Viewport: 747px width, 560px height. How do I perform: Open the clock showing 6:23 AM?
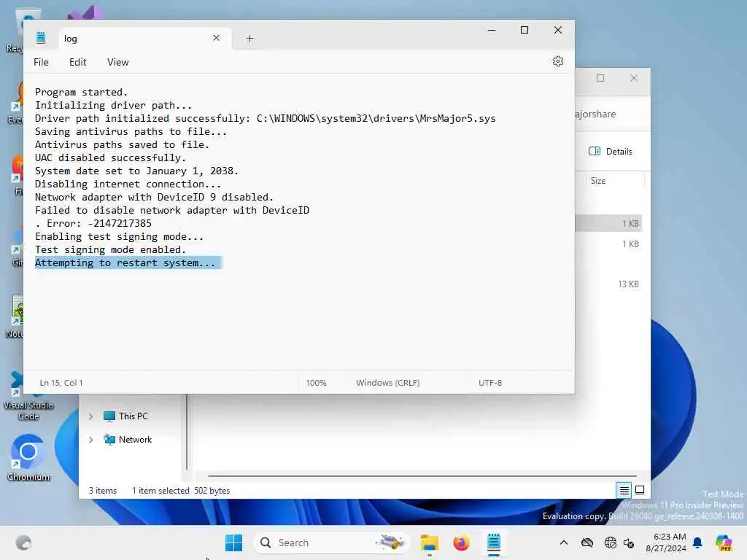coord(666,542)
